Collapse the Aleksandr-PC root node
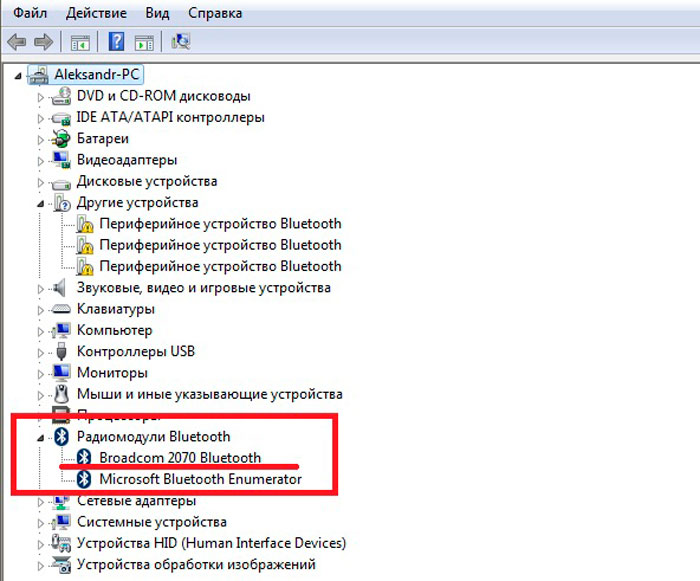700x581 pixels. 18,76
